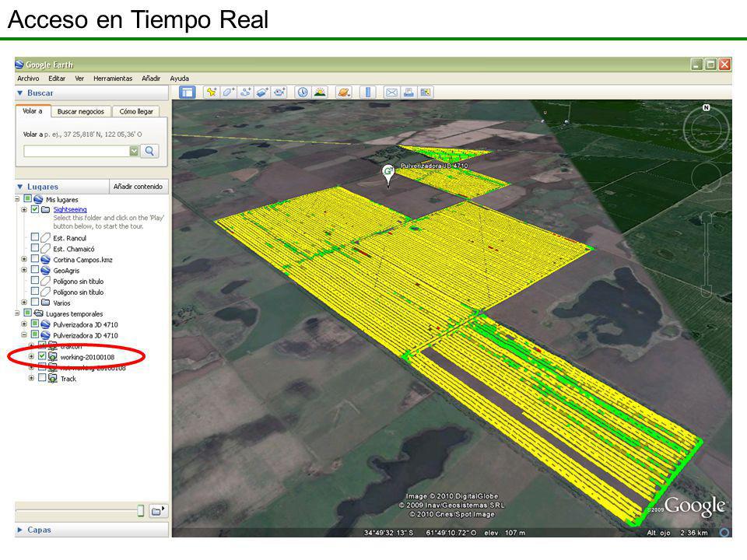Click the Move joystick circle on the map
This screenshot has width=747, height=560.
[x=706, y=177]
